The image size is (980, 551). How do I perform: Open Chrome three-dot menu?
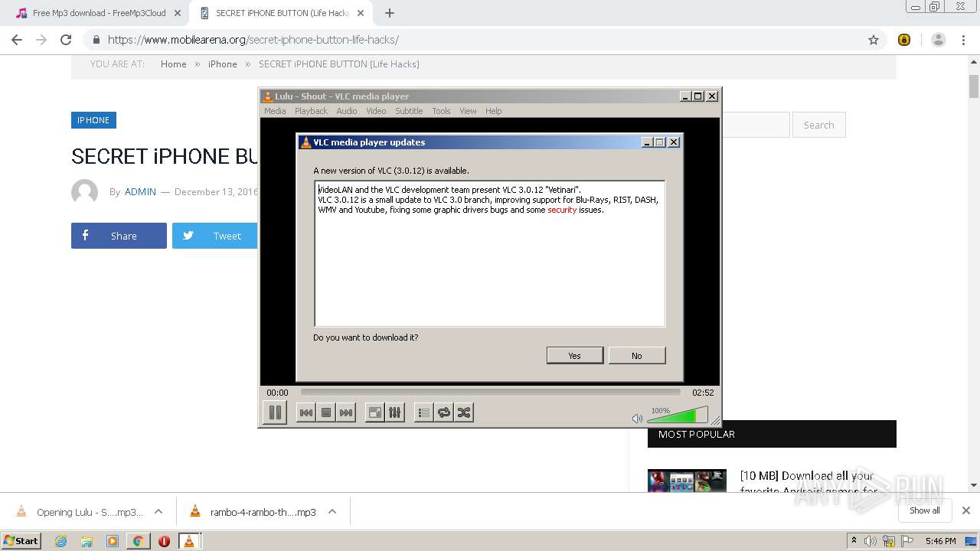963,40
